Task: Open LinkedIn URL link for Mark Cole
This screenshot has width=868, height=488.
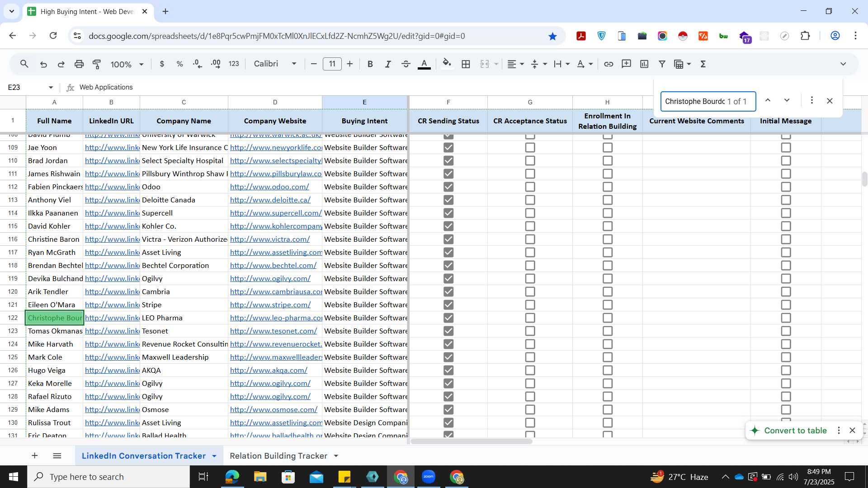Action: [x=112, y=357]
